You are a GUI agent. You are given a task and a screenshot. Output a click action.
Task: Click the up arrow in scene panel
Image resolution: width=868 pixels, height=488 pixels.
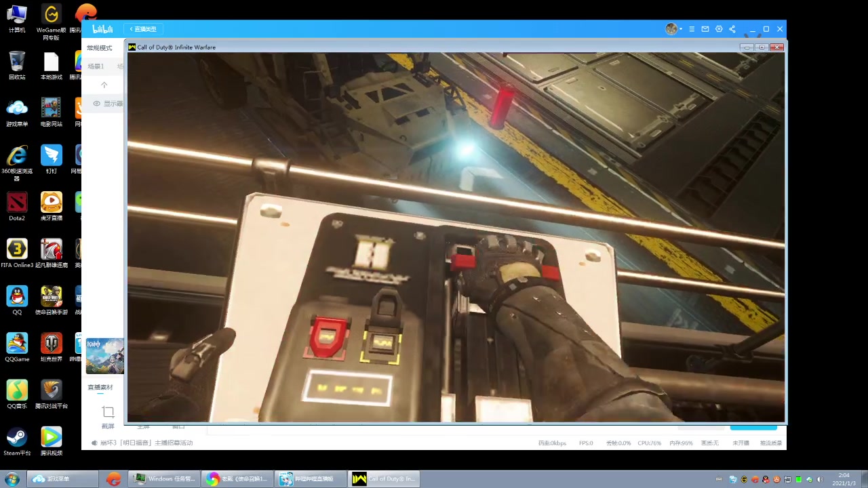[104, 85]
